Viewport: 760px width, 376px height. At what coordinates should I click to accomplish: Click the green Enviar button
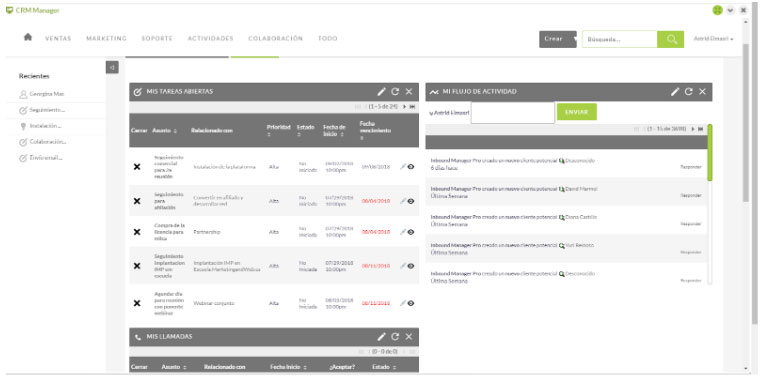pos(577,112)
